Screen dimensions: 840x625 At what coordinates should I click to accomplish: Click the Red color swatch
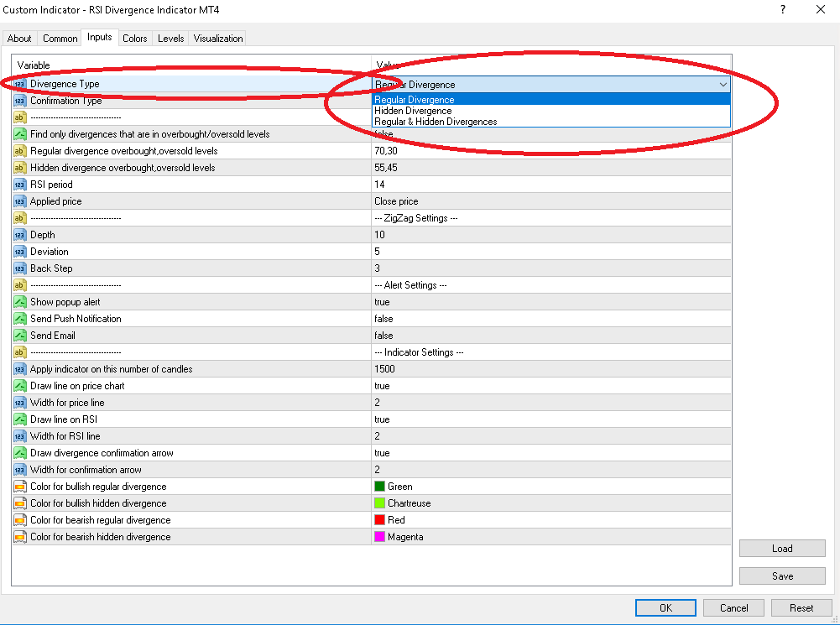(x=380, y=519)
